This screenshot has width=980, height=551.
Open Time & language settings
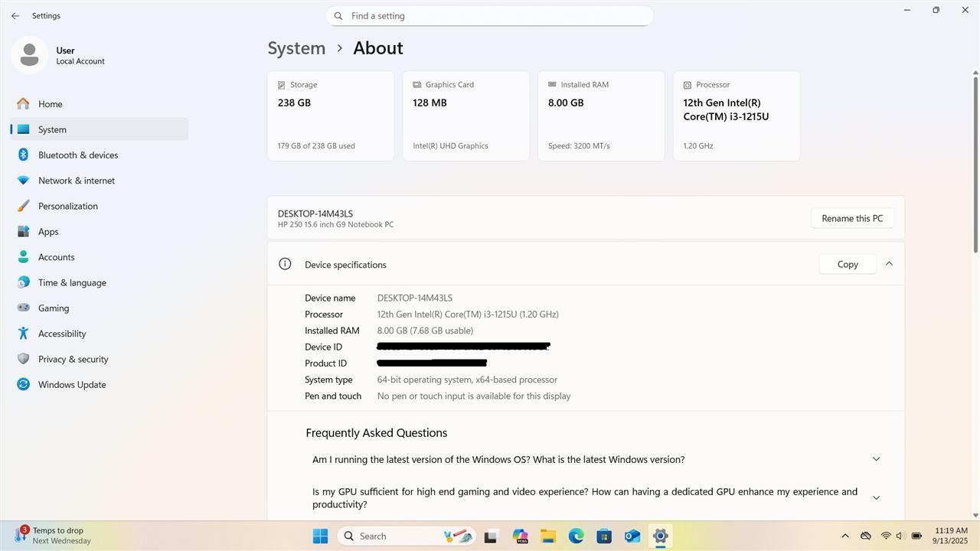coord(100,282)
